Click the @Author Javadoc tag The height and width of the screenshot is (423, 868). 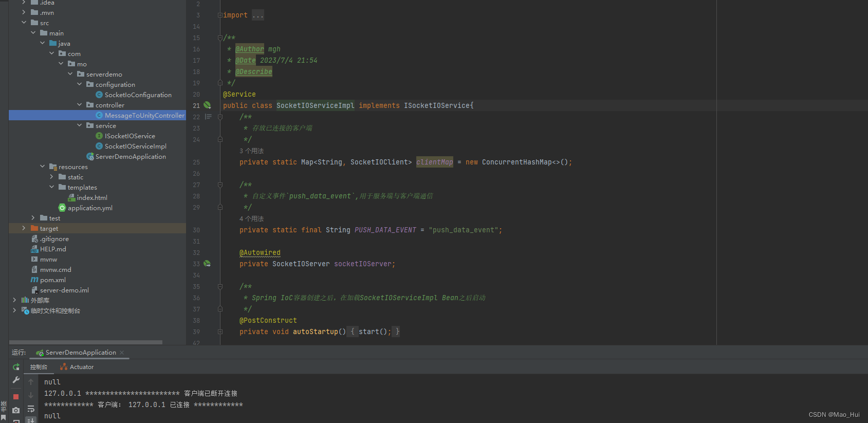(250, 49)
